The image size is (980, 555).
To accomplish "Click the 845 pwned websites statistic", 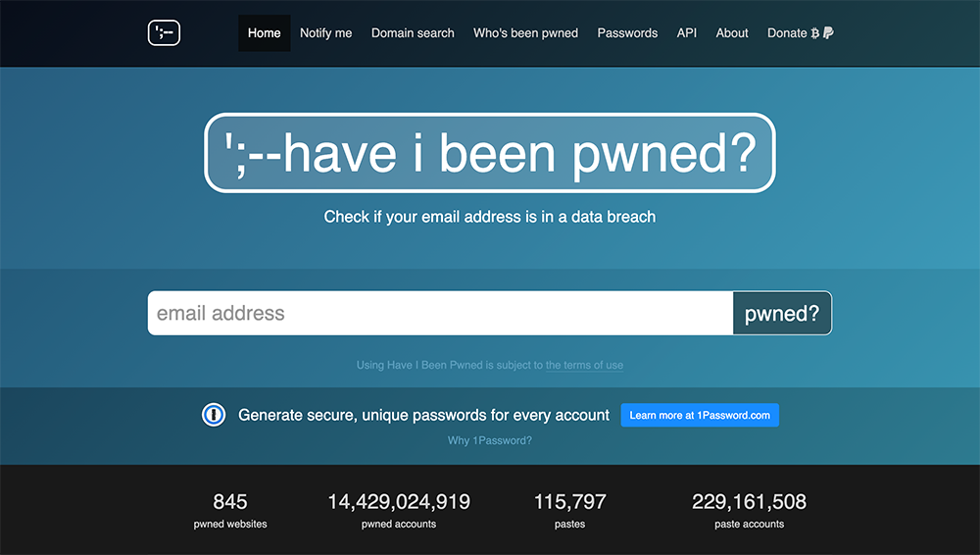I will click(x=230, y=511).
